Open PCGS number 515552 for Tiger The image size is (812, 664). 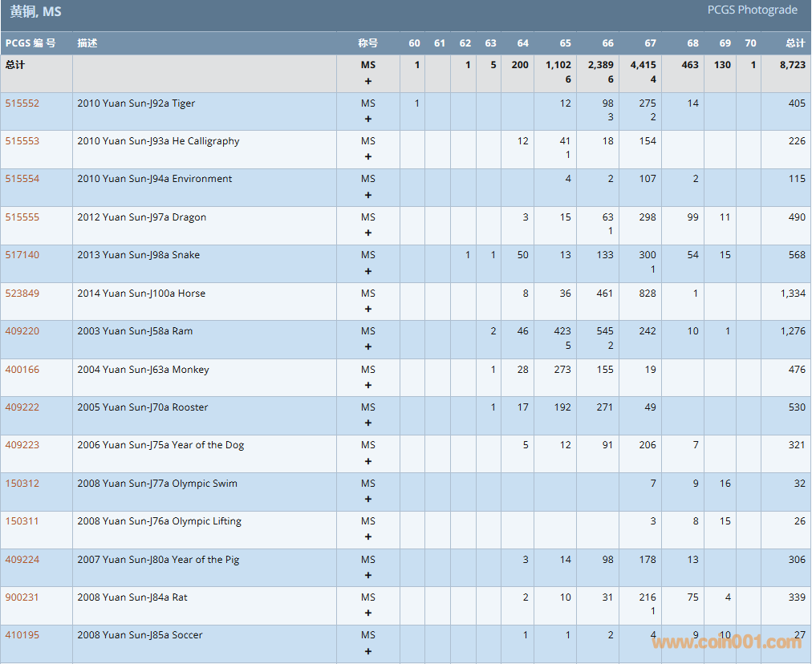tap(22, 103)
